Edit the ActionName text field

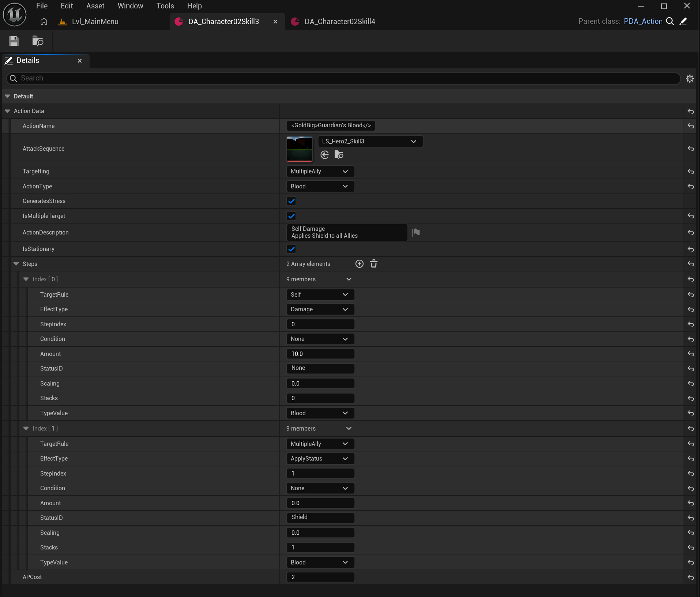(331, 125)
